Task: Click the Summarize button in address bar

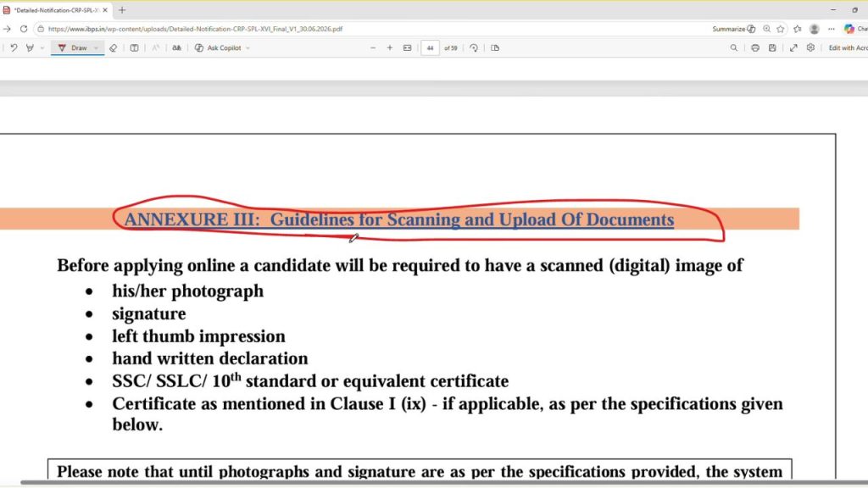Action: pyautogui.click(x=733, y=29)
